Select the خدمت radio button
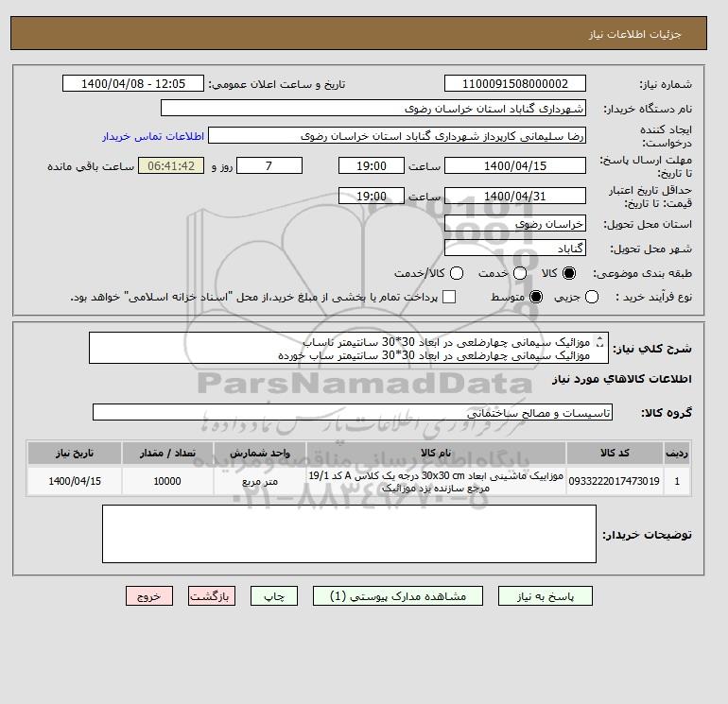Viewport: 728px width, 704px height. point(520,273)
